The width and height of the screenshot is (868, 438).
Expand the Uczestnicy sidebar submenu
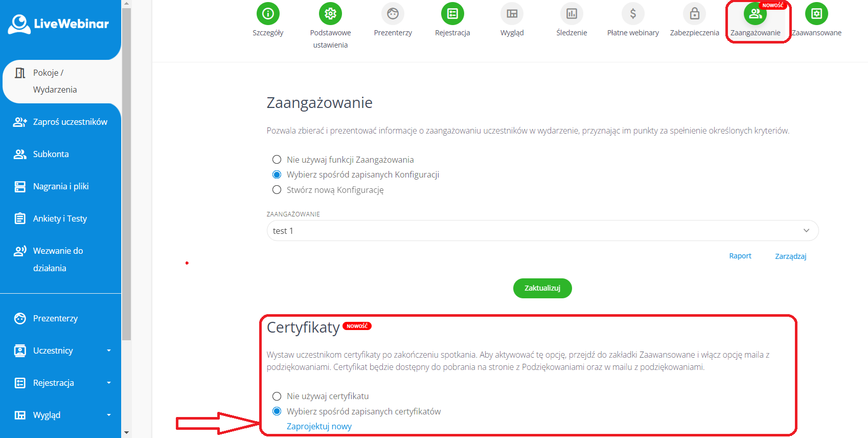pyautogui.click(x=109, y=351)
